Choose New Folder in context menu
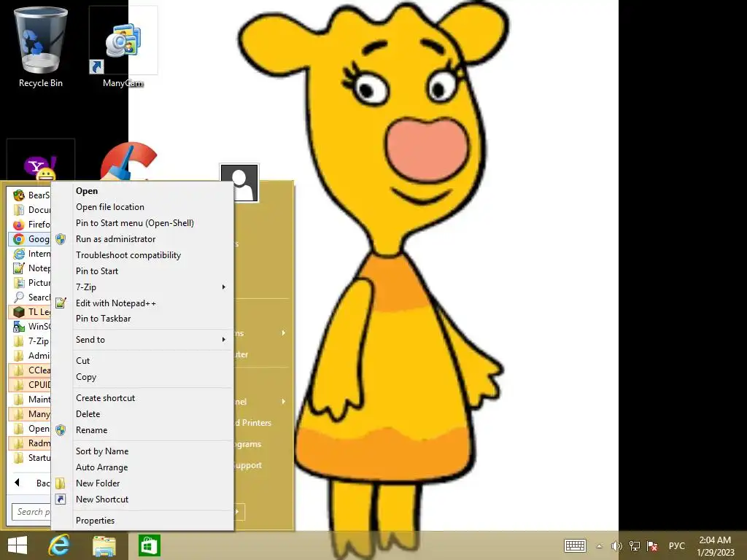 coord(143,483)
